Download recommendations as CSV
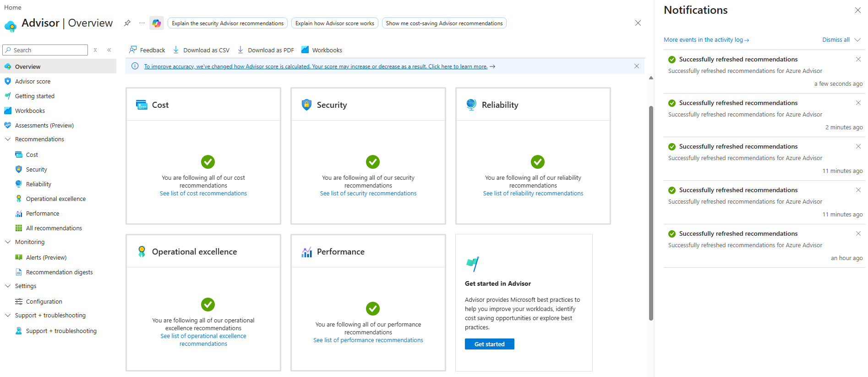Screen dimensions: 868x377 tap(201, 50)
